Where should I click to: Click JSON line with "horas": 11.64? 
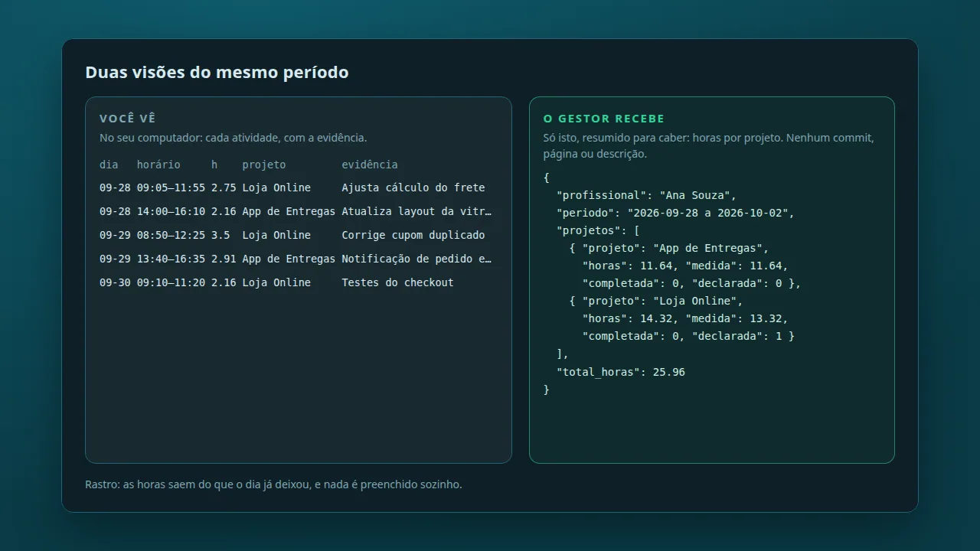(x=685, y=266)
